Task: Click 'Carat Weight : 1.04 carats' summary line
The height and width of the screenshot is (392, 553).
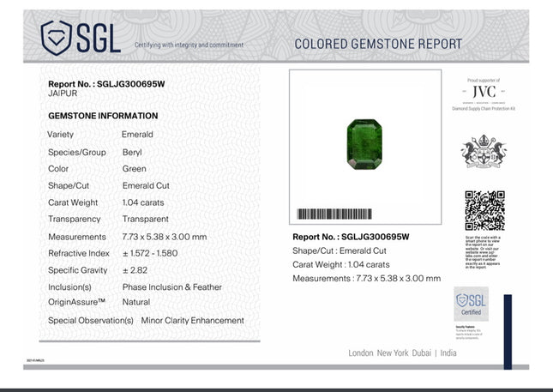Action: coord(341,265)
